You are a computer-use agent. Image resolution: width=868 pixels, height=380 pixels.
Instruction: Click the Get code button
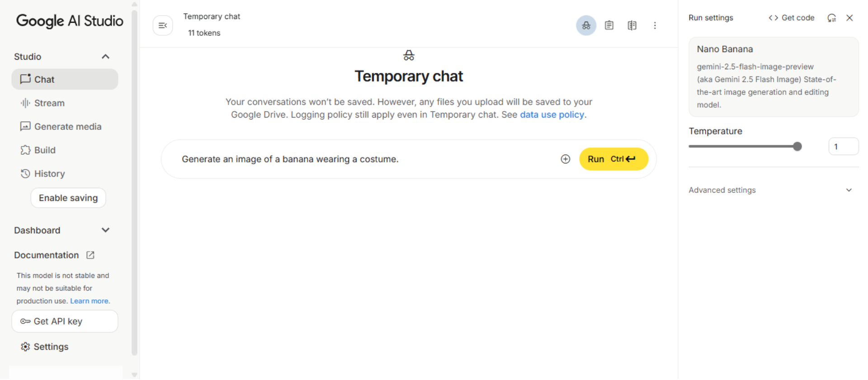[792, 18]
